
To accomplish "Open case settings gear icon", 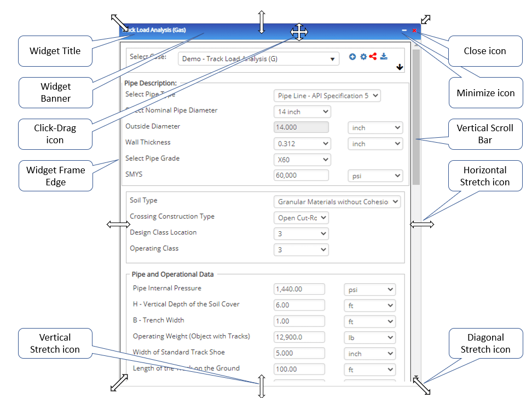I will 363,57.
